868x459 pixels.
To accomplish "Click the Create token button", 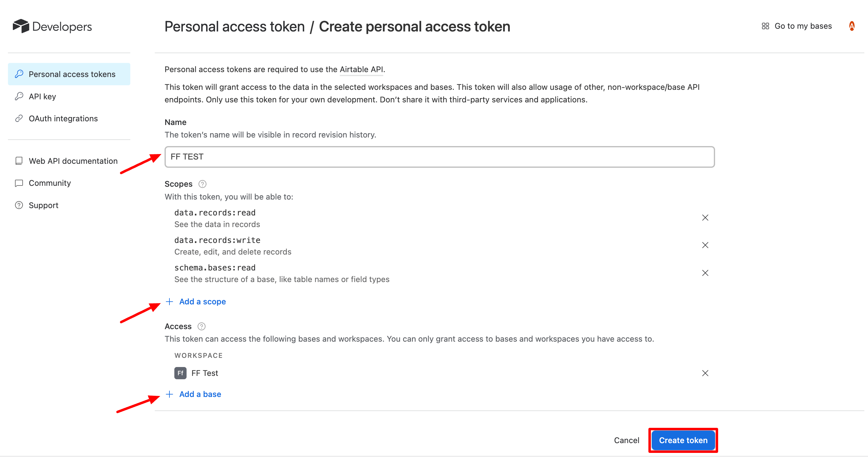I will coord(683,440).
